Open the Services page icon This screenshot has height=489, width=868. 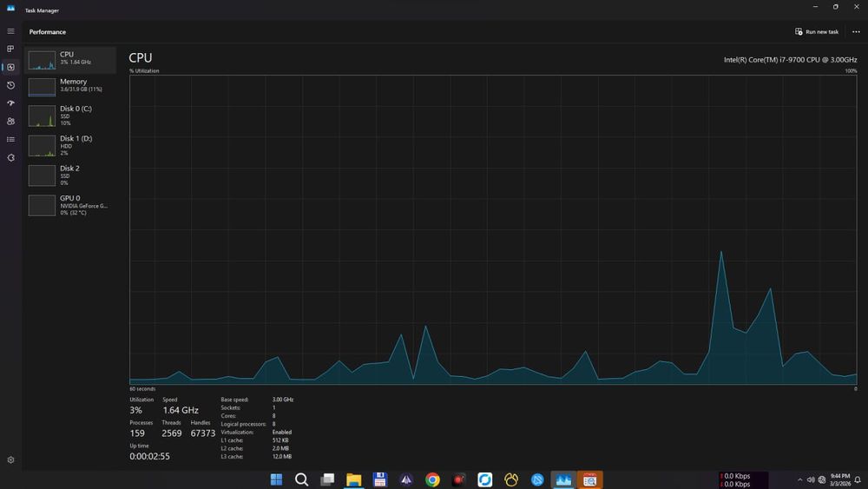10,158
